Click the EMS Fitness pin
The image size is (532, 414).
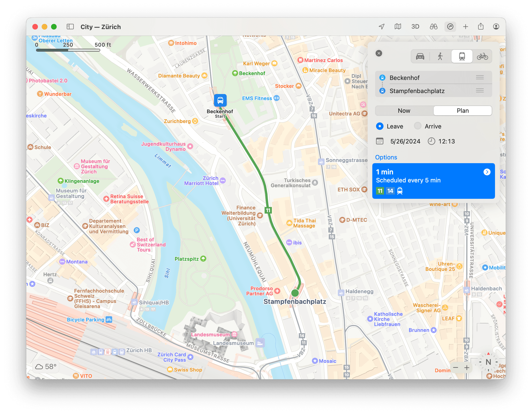[277, 98]
